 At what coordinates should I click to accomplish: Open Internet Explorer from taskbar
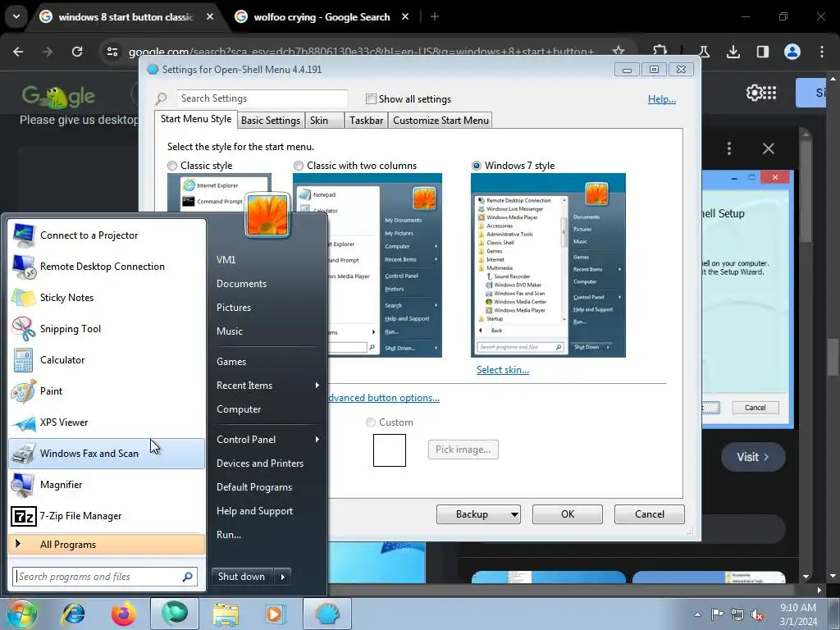pos(73,614)
